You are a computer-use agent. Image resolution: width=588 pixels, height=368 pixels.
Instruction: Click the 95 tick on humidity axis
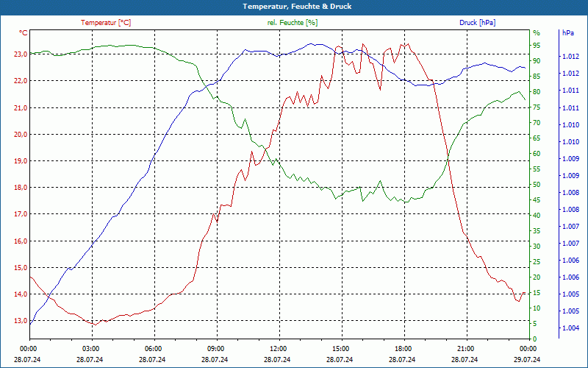[537, 46]
